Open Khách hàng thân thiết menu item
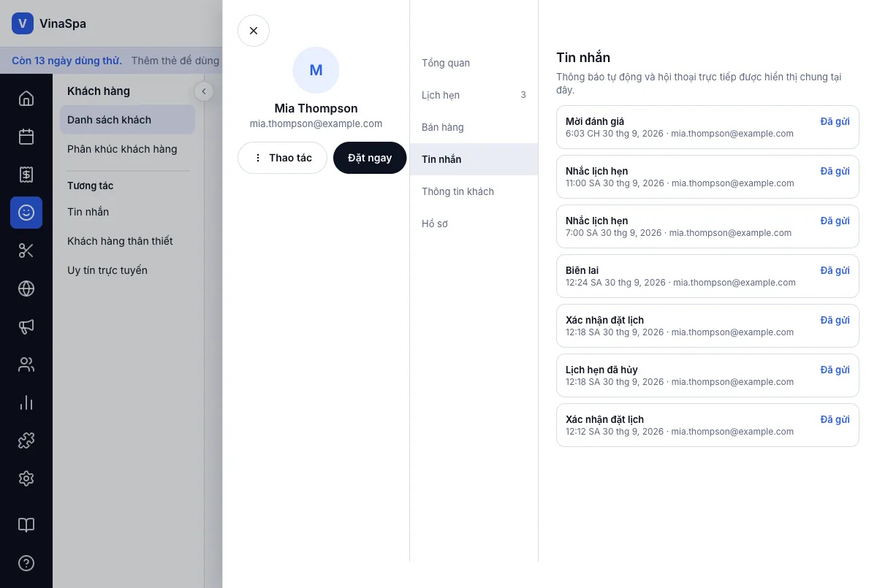 tap(127, 241)
